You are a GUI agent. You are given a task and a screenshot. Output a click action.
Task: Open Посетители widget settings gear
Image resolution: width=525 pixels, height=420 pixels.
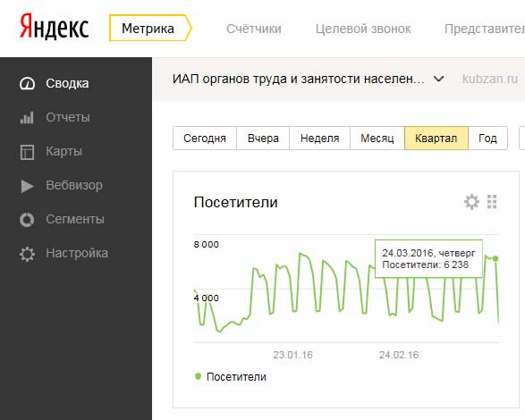[471, 202]
